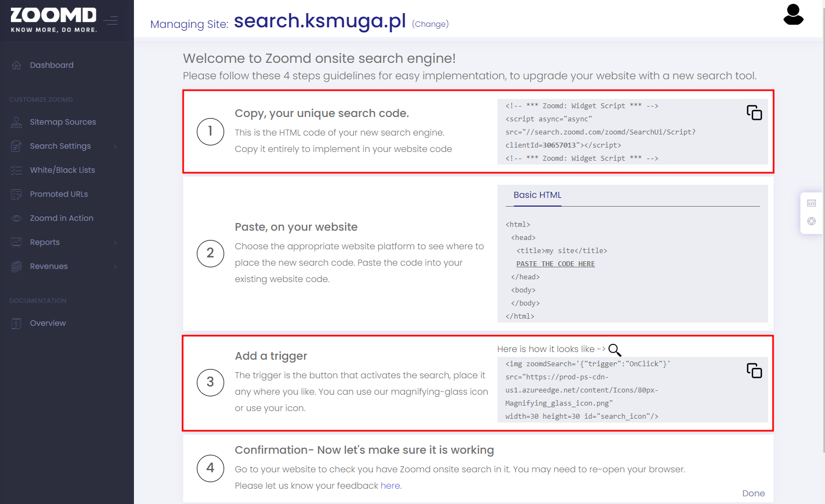Click the (Change) site link

(x=430, y=24)
